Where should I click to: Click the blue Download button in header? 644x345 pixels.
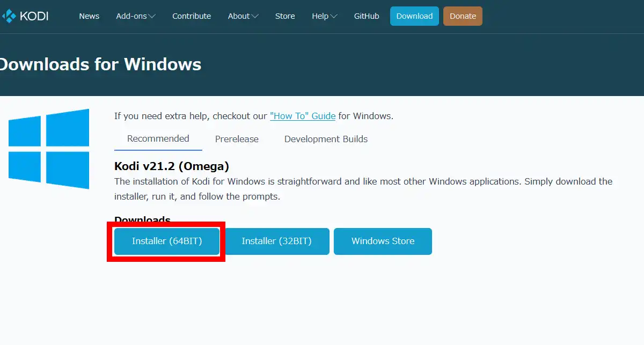point(414,16)
